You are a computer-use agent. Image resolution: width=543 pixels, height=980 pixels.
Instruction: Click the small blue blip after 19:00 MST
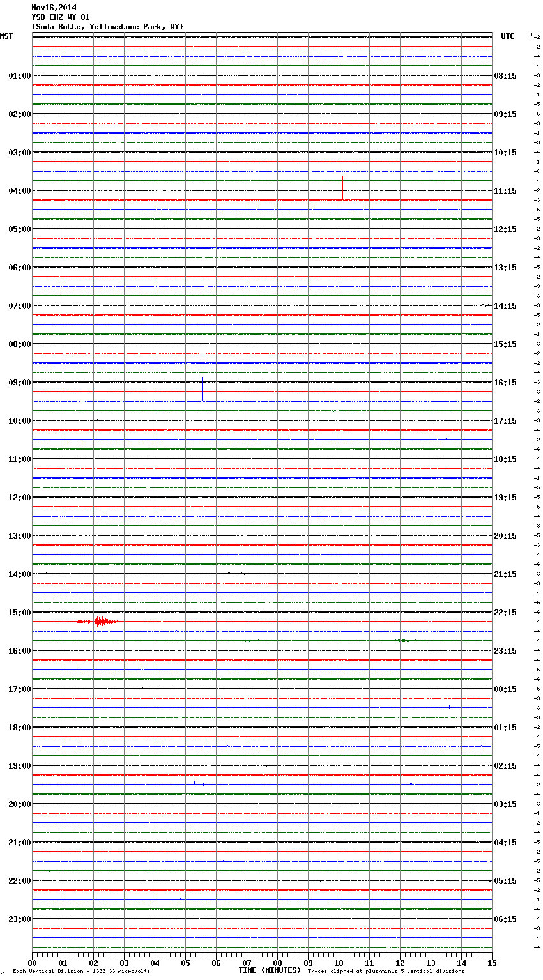[x=195, y=783]
